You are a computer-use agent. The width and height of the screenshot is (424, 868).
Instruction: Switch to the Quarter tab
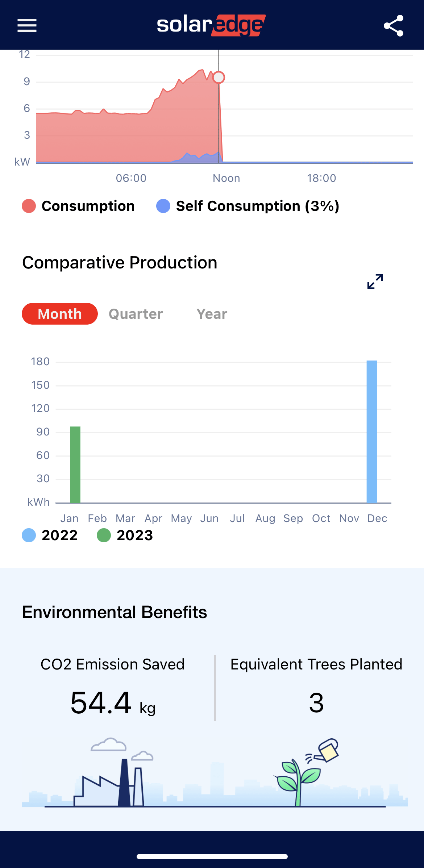[x=136, y=314]
